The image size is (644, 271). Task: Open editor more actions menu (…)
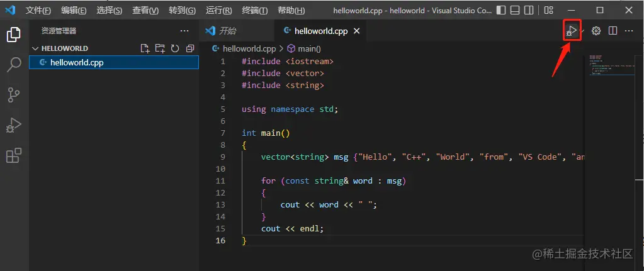tap(629, 31)
